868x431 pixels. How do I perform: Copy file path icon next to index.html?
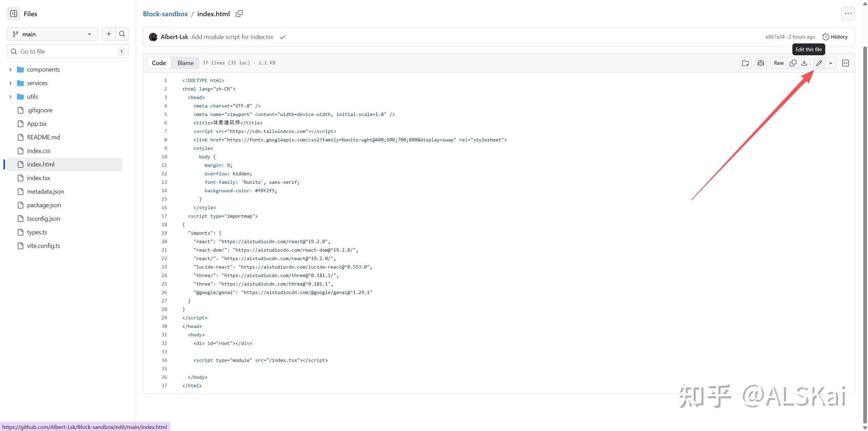[x=239, y=14]
